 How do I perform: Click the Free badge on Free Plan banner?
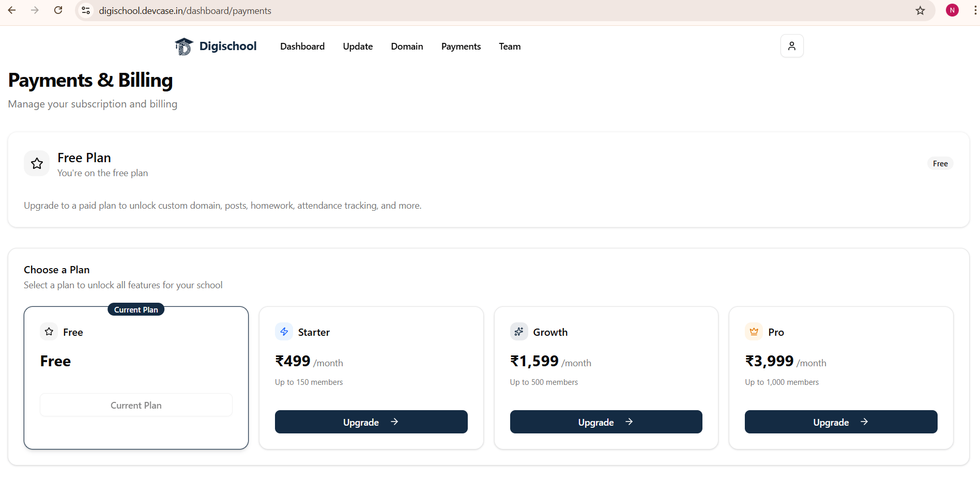pyautogui.click(x=940, y=163)
